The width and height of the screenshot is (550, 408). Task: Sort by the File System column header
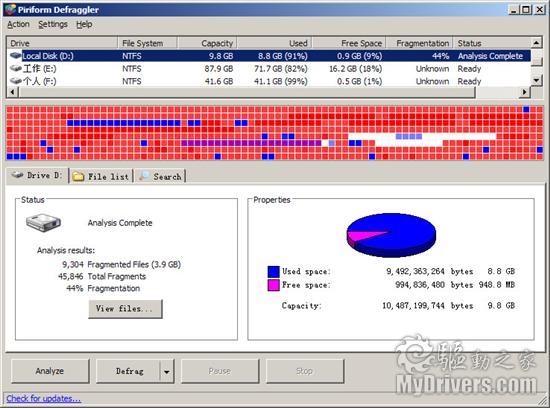[147, 43]
